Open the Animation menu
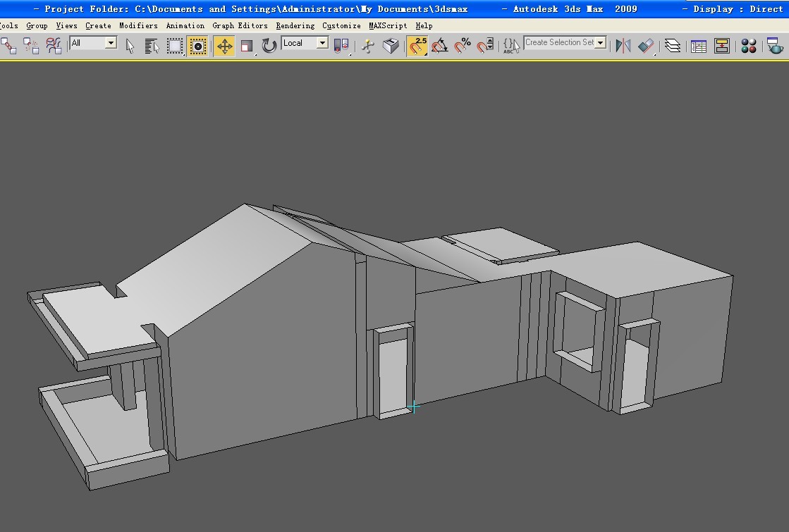Screen dimensions: 789x532 coord(185,25)
